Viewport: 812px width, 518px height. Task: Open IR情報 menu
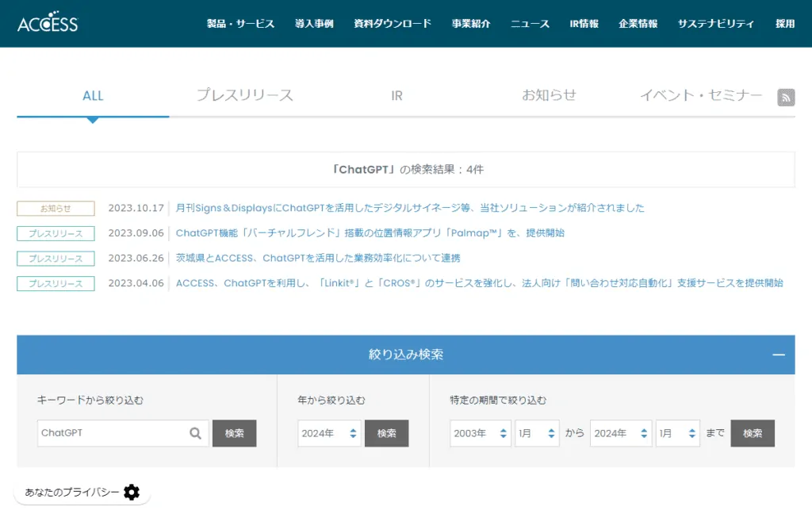[584, 24]
